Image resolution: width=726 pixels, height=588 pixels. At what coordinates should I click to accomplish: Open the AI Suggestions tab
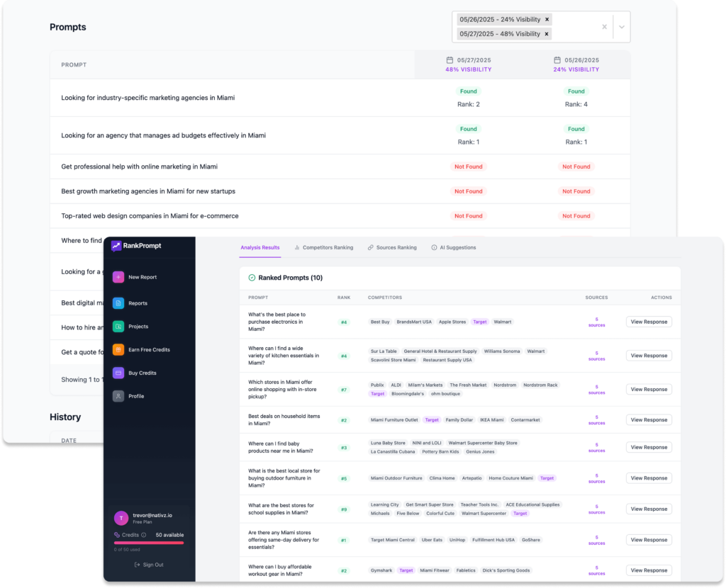pyautogui.click(x=454, y=247)
